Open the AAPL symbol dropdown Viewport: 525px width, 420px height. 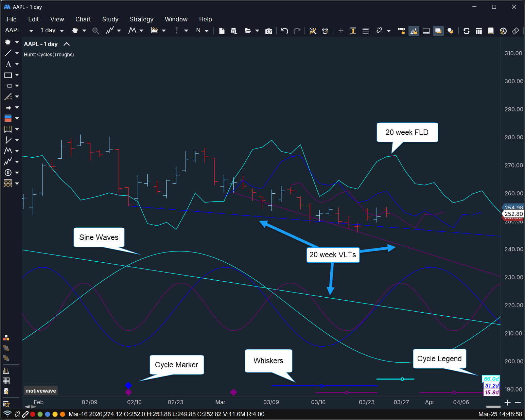(31, 31)
